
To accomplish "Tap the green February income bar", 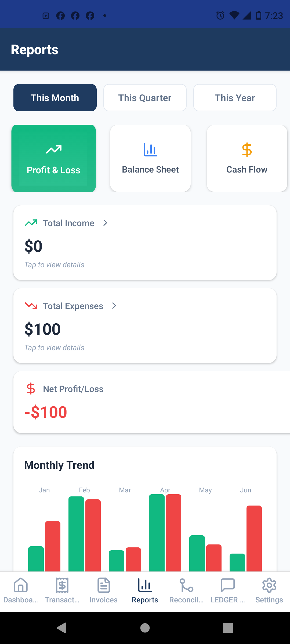I will pos(76,533).
